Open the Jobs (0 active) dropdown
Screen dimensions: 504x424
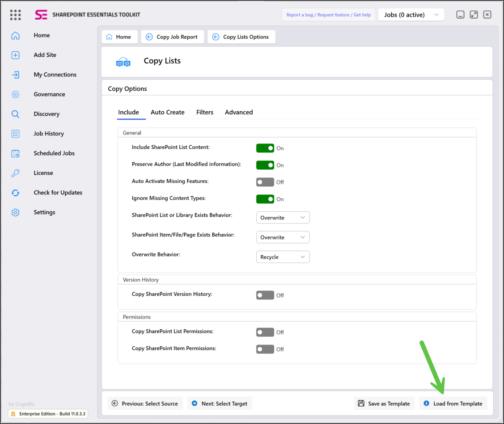tap(411, 15)
